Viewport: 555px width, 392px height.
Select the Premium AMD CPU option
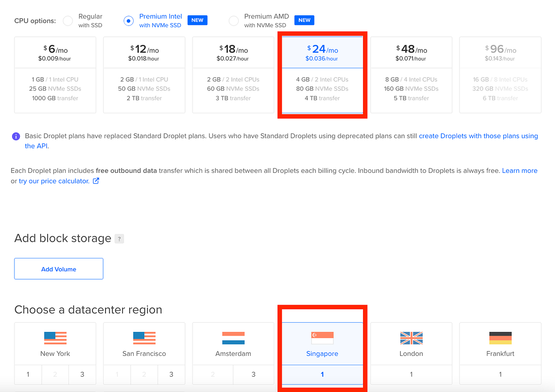tap(234, 20)
